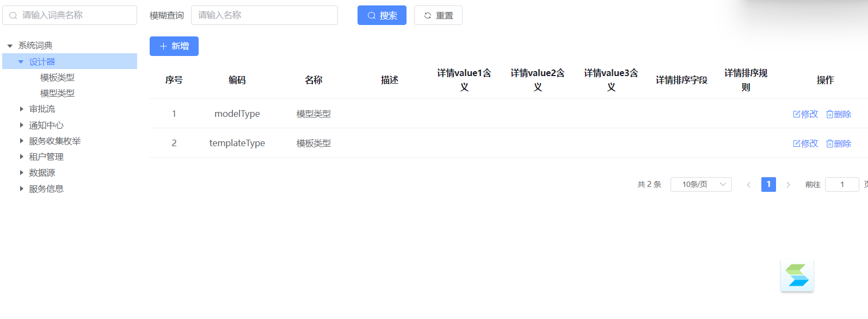Viewport: 868px width, 319px height.
Task: Open the 10条/页 page size dropdown
Action: 701,184
